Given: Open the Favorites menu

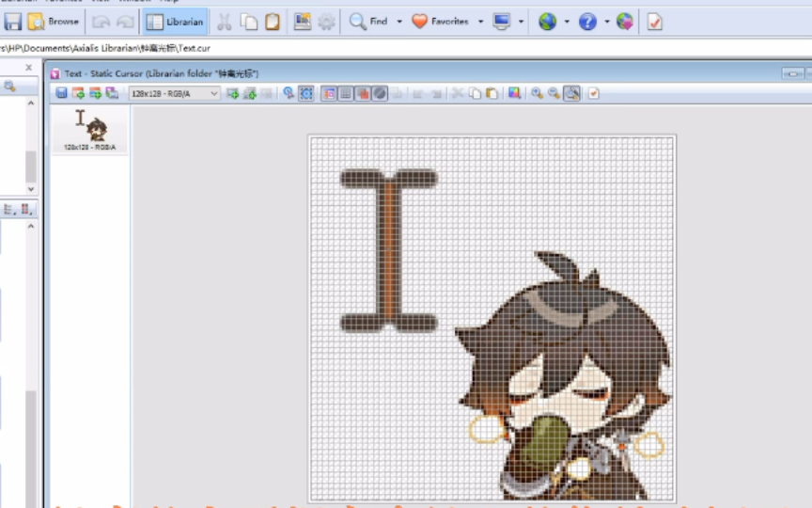Looking at the screenshot, I should pyautogui.click(x=441, y=22).
